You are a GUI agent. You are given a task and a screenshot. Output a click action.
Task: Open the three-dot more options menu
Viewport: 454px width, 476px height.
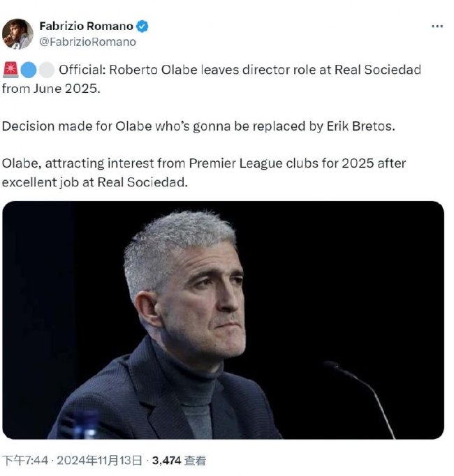(437, 27)
